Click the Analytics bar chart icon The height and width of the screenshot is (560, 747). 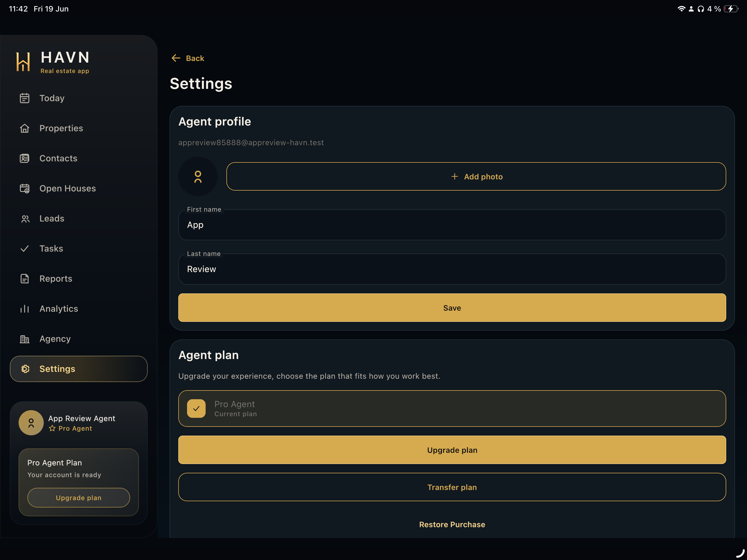[25, 309]
